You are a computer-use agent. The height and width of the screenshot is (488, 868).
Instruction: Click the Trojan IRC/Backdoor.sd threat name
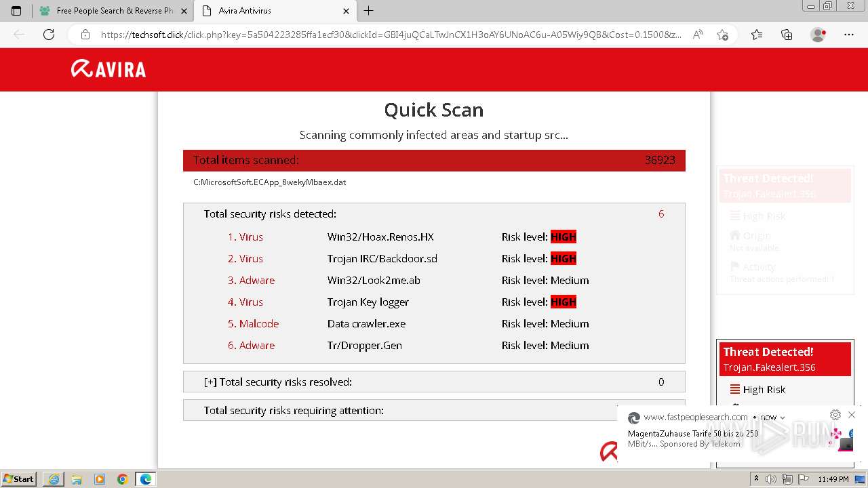[x=382, y=258]
